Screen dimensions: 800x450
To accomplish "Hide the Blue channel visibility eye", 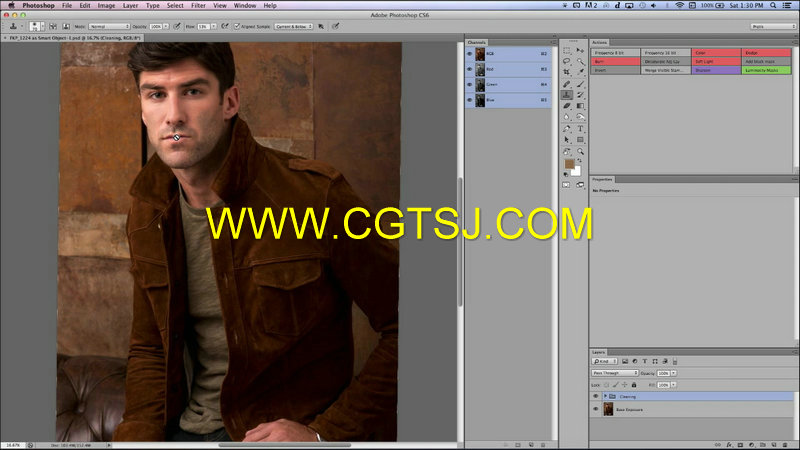I will point(469,100).
